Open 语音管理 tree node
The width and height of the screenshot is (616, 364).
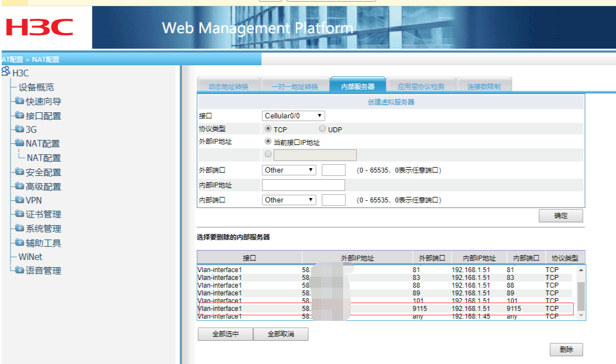point(43,271)
